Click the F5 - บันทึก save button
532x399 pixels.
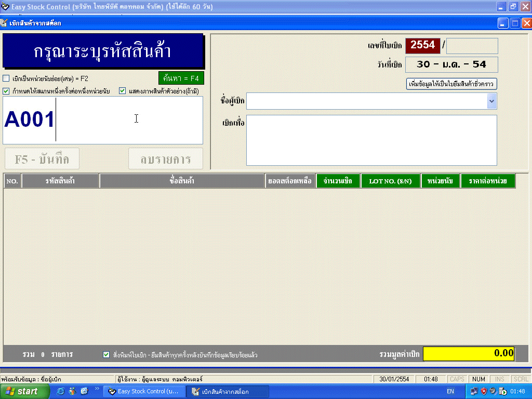41,158
